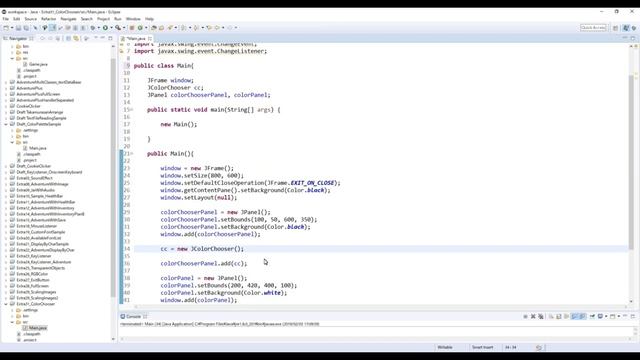Click the Clear Console icon

click(551, 316)
